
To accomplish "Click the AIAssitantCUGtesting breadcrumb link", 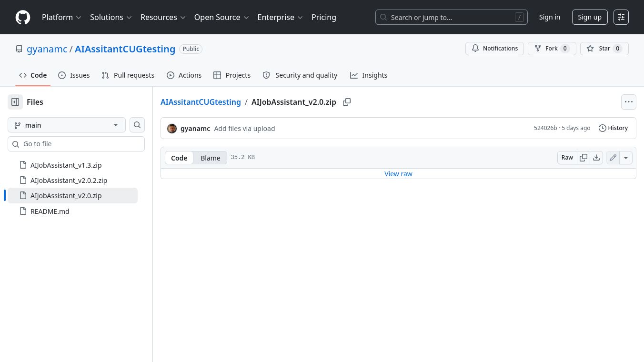I will click(x=201, y=102).
